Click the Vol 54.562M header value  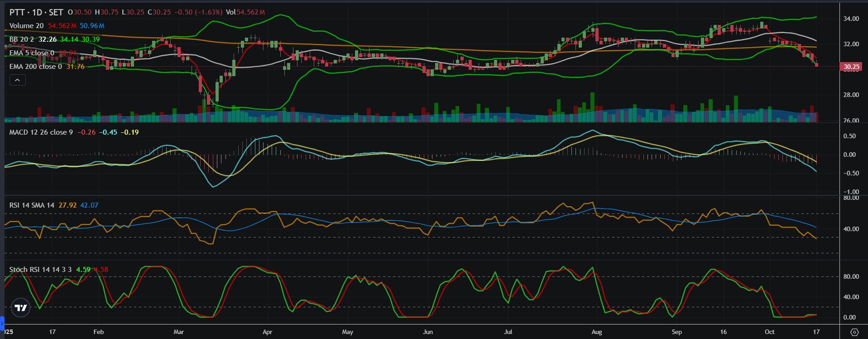(245, 12)
